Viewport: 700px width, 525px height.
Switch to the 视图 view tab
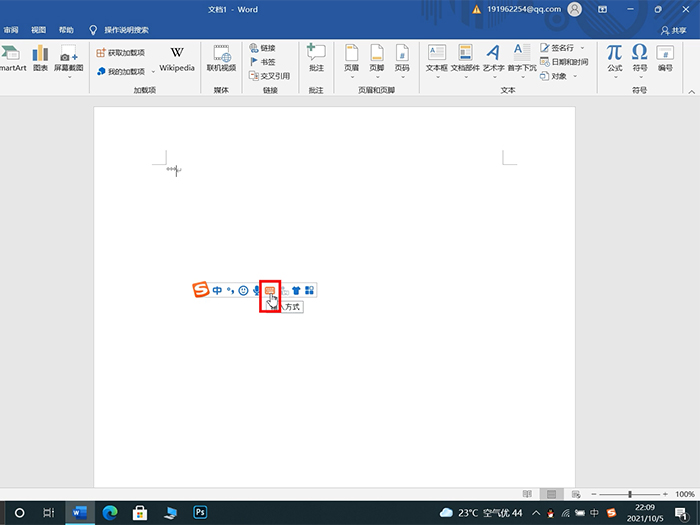(x=38, y=30)
